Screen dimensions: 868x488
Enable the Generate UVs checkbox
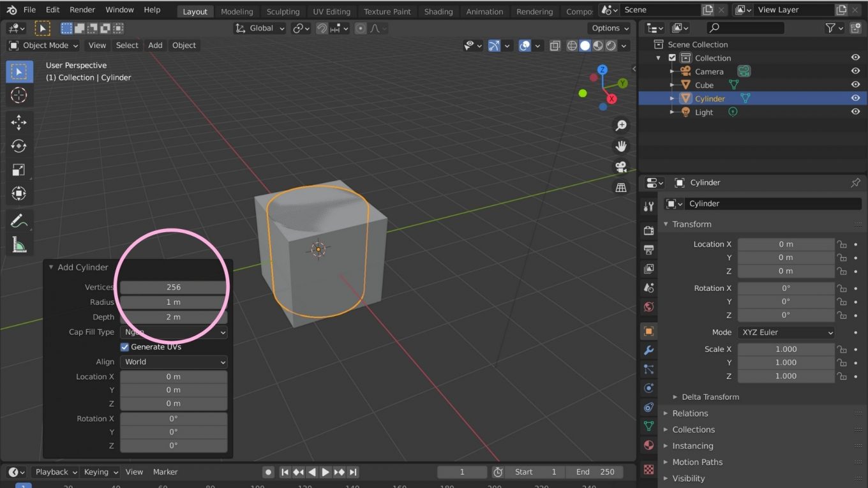tap(124, 346)
